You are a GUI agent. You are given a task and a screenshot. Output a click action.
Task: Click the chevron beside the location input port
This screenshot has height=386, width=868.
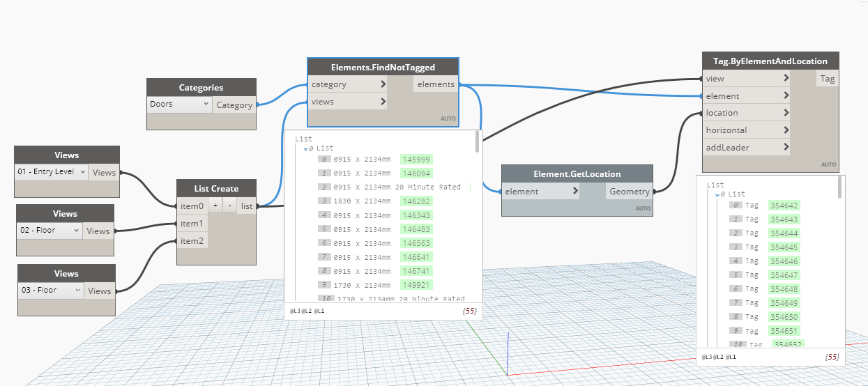tap(786, 113)
